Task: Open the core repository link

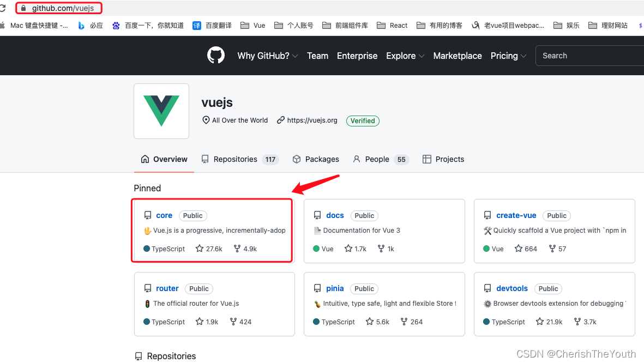Action: pos(164,215)
